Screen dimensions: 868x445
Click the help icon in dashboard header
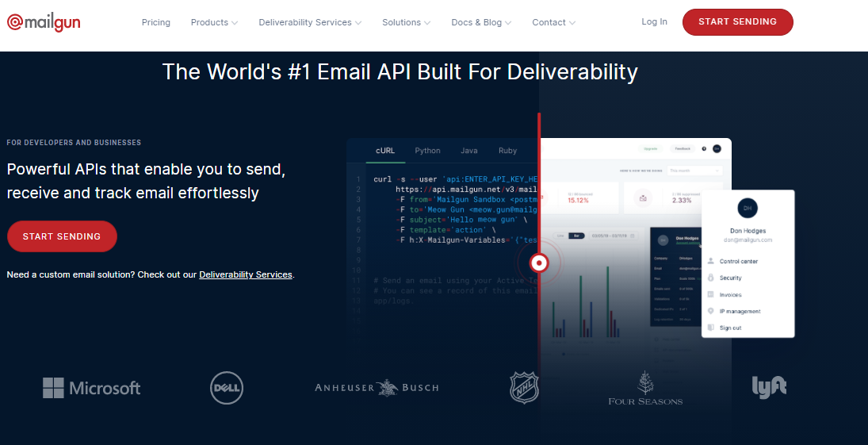click(704, 148)
